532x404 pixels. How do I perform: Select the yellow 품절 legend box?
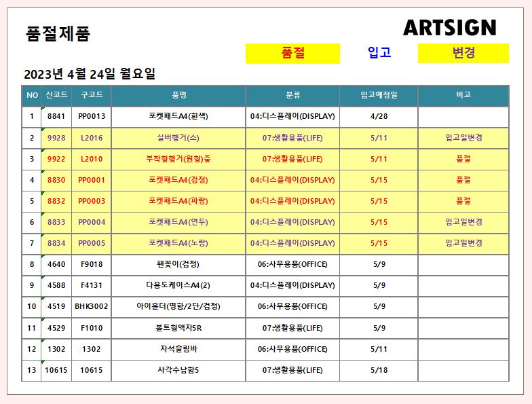tap(292, 53)
